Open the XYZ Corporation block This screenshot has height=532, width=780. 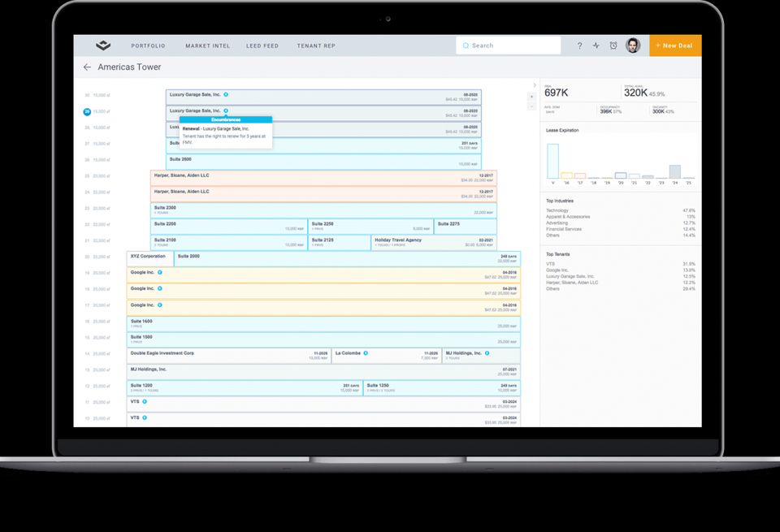150,258
